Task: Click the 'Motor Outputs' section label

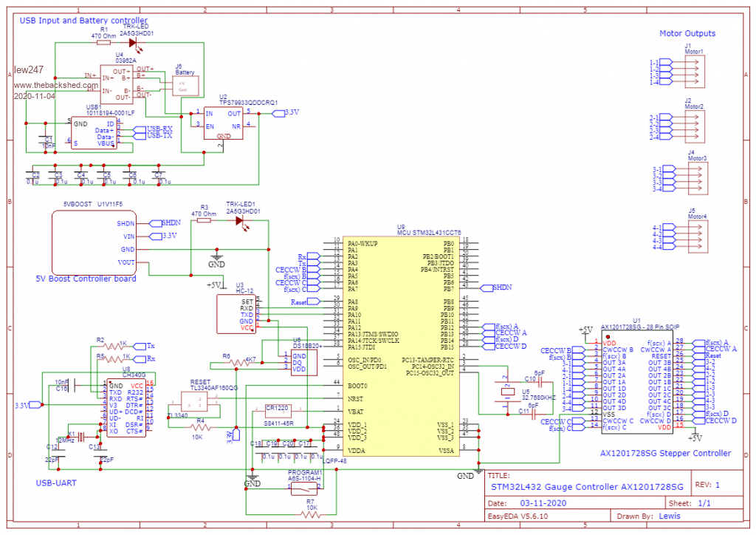Action: pyautogui.click(x=687, y=33)
